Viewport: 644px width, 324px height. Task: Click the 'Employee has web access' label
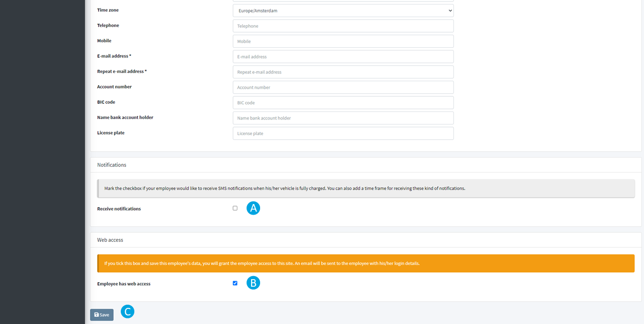click(x=124, y=284)
